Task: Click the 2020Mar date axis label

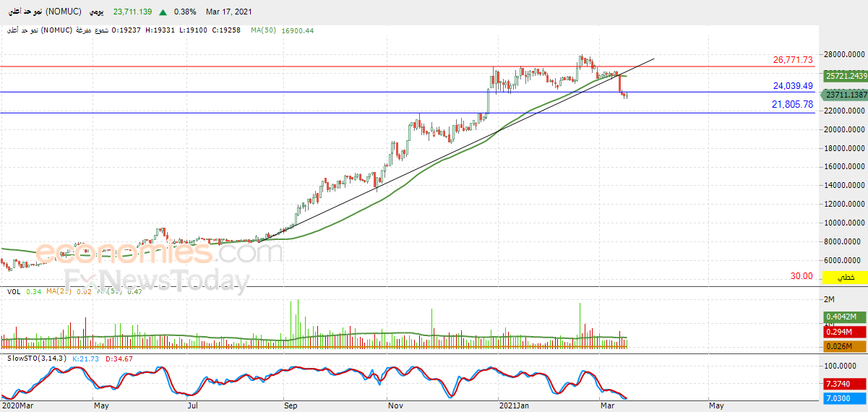Action: coord(17,406)
